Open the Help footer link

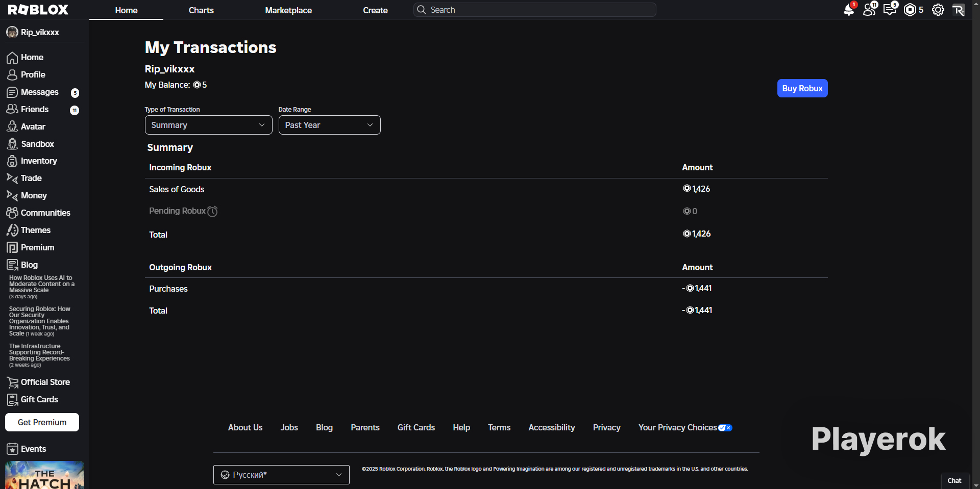click(461, 428)
